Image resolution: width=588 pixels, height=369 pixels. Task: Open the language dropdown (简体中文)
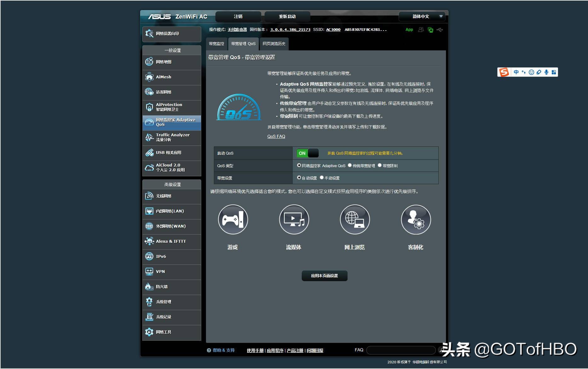tap(422, 16)
